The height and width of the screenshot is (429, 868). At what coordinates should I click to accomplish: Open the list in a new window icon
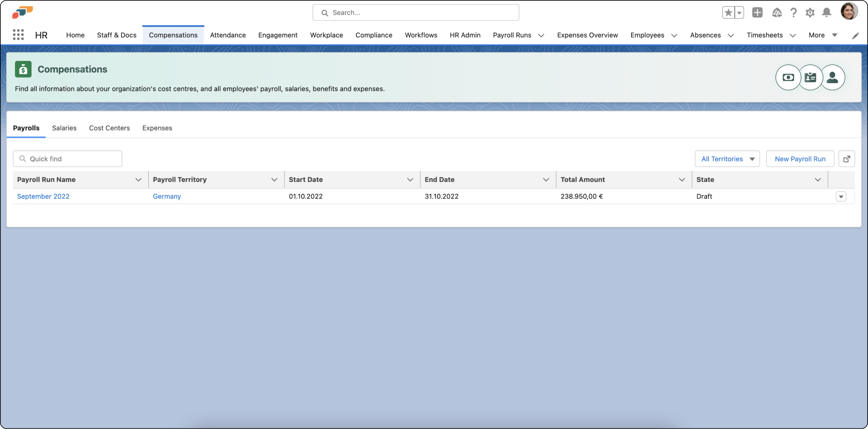click(x=846, y=159)
